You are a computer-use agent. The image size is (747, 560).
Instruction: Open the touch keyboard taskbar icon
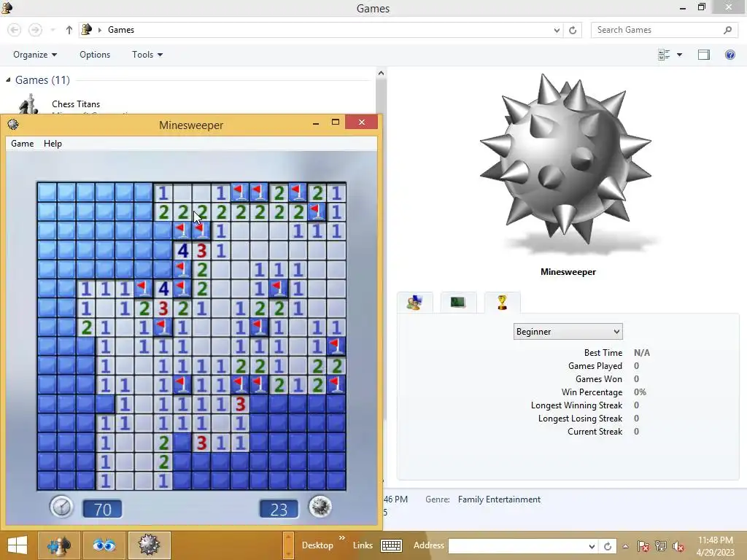click(391, 545)
